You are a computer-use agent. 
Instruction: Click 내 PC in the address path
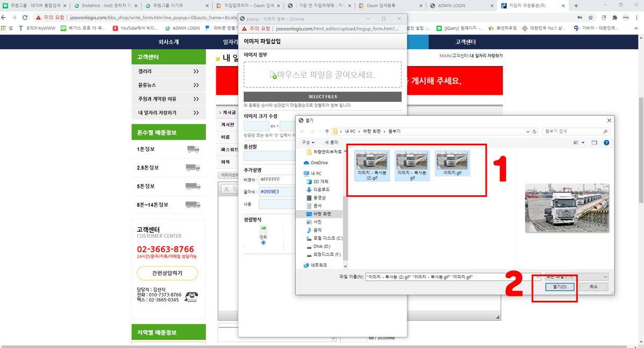[x=350, y=131]
